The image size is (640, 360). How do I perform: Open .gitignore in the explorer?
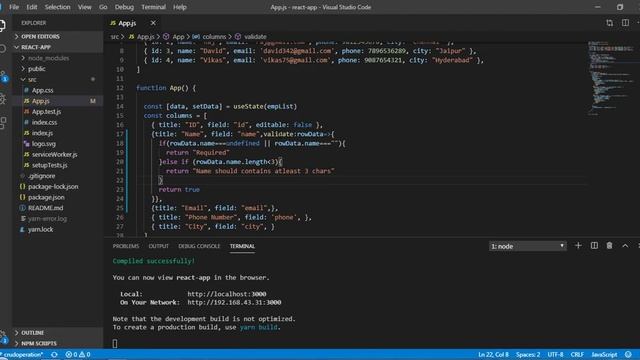pyautogui.click(x=41, y=176)
